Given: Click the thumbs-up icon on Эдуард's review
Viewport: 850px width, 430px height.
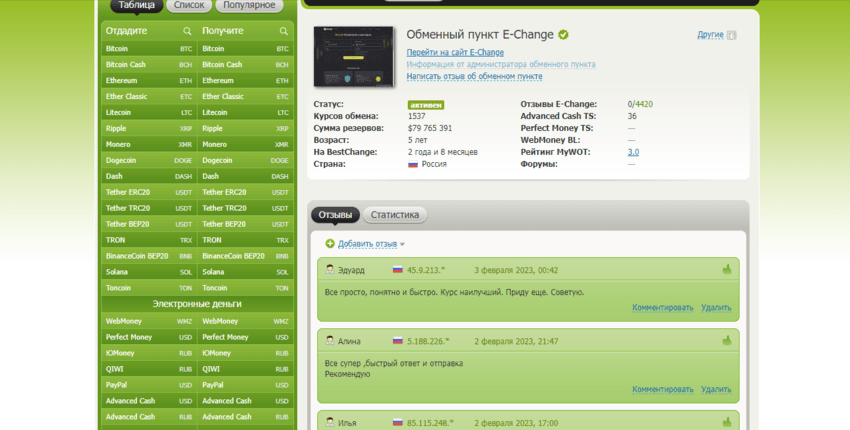Looking at the screenshot, I should point(727,269).
